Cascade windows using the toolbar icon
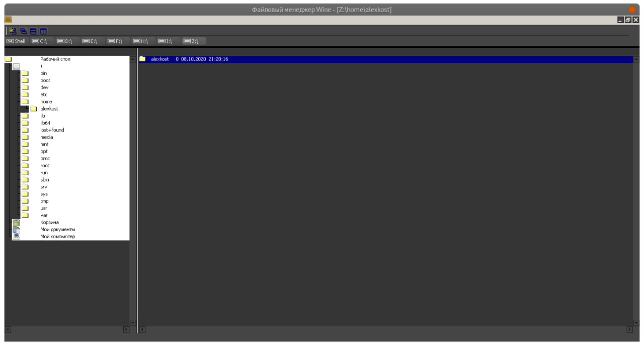Image resolution: width=644 pixels, height=346 pixels. [x=23, y=31]
